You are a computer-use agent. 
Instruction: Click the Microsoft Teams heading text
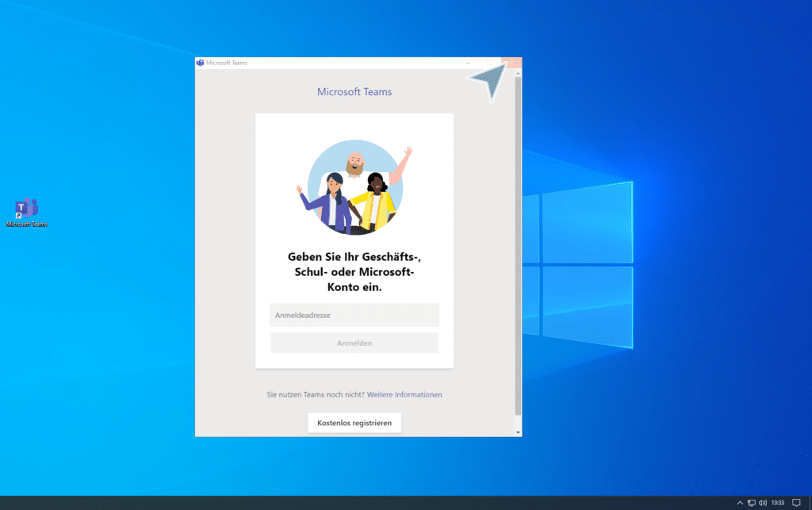354,92
